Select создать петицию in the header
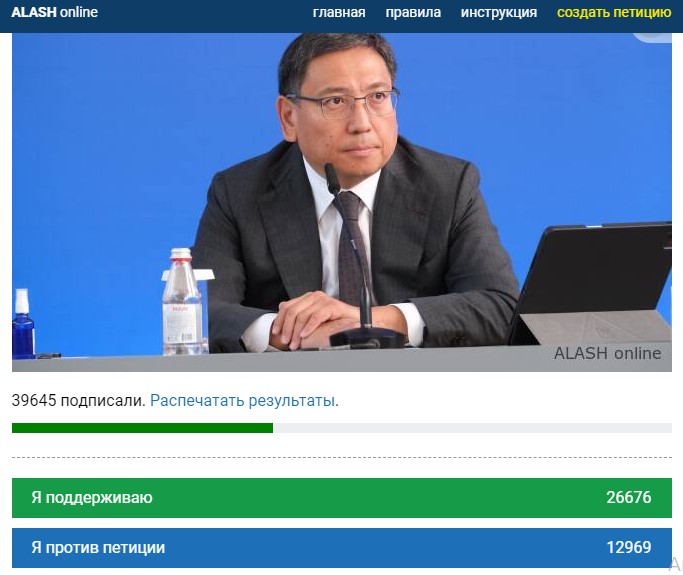 (x=614, y=13)
